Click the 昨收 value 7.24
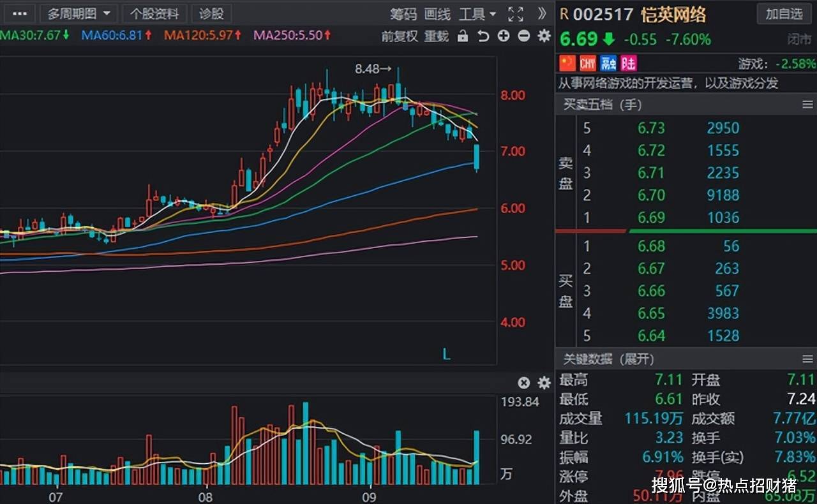The height and width of the screenshot is (504, 817). point(802,399)
